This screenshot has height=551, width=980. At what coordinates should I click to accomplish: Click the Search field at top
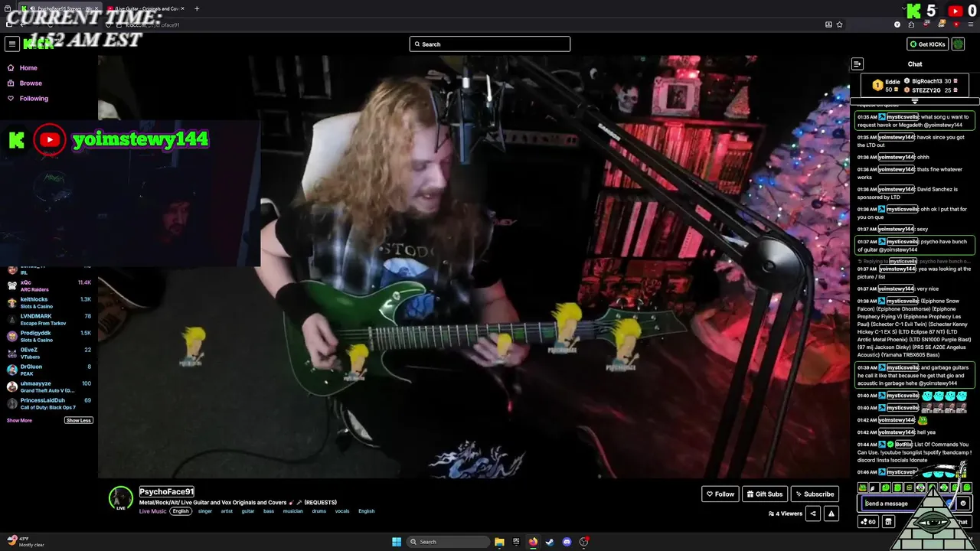[x=490, y=44]
